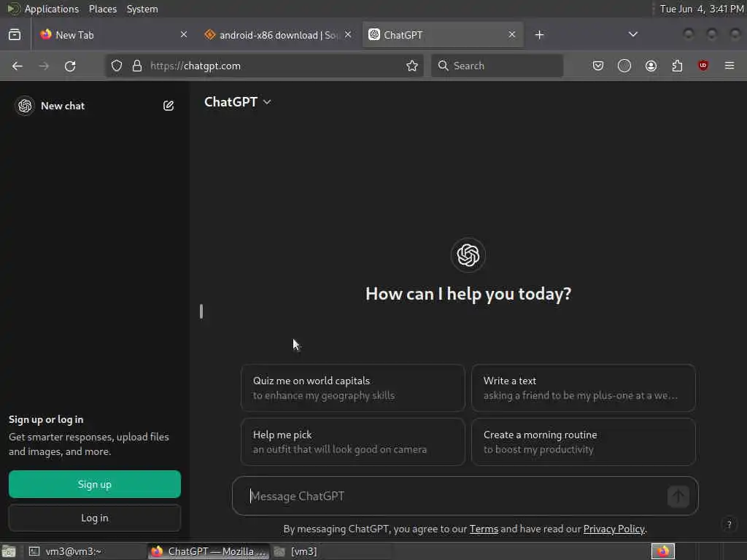The image size is (747, 560).
Task: Select the Help me pick suggestion
Action: (x=353, y=442)
